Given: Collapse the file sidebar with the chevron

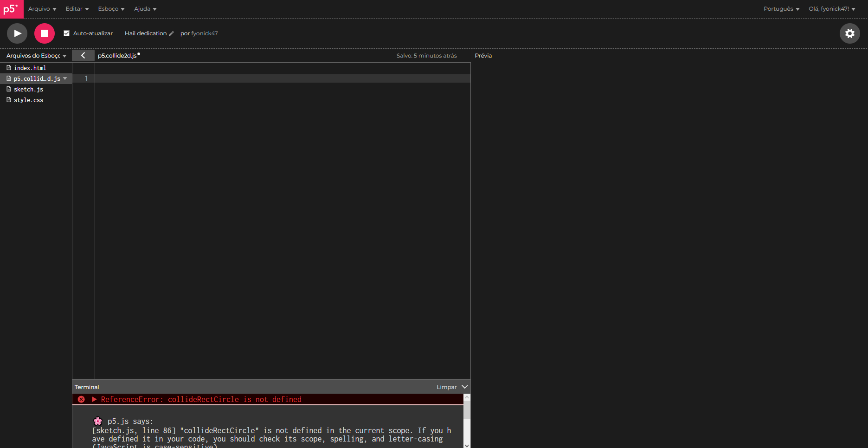Looking at the screenshot, I should click(83, 55).
